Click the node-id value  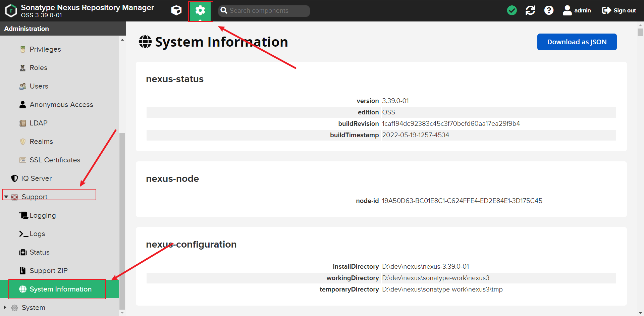462,201
